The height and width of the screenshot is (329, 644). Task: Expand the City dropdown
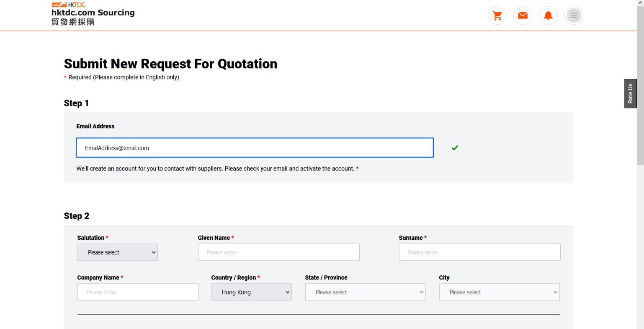coord(500,292)
